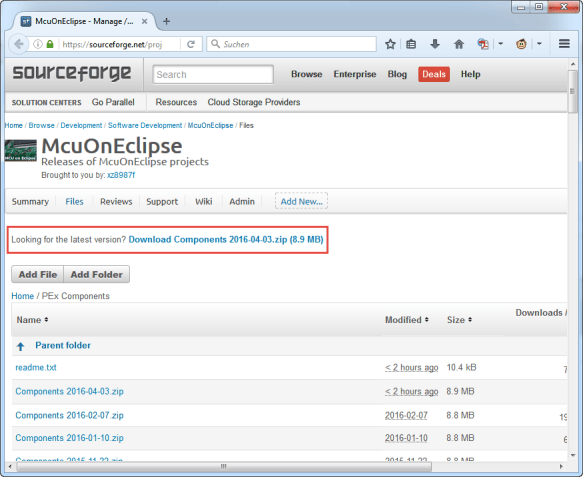Open readme.txt file link
This screenshot has width=583, height=477.
point(36,367)
